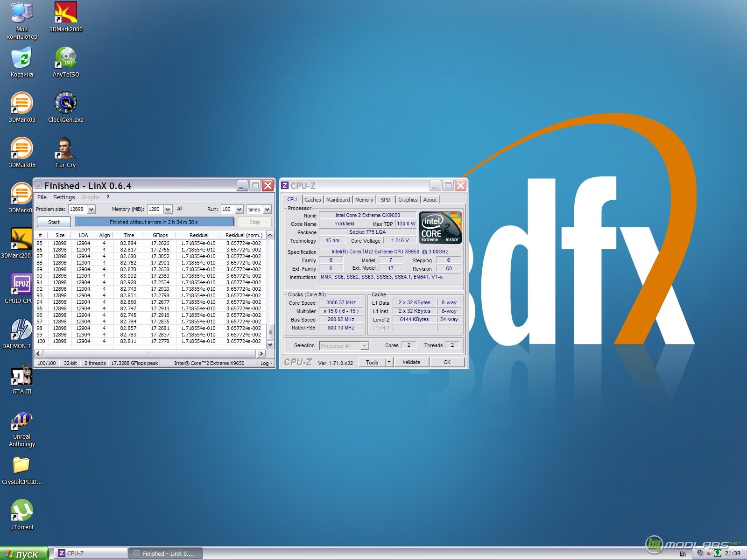Viewport: 747px width, 560px height.
Task: Open the µTorrent desktop shortcut
Action: click(x=21, y=511)
